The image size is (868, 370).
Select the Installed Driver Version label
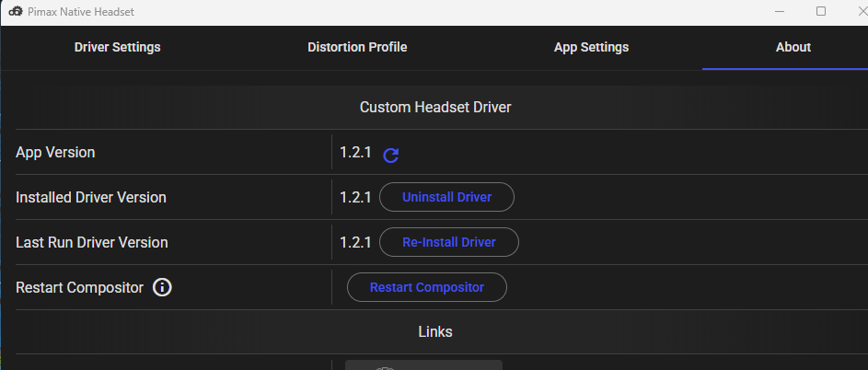pyautogui.click(x=91, y=197)
